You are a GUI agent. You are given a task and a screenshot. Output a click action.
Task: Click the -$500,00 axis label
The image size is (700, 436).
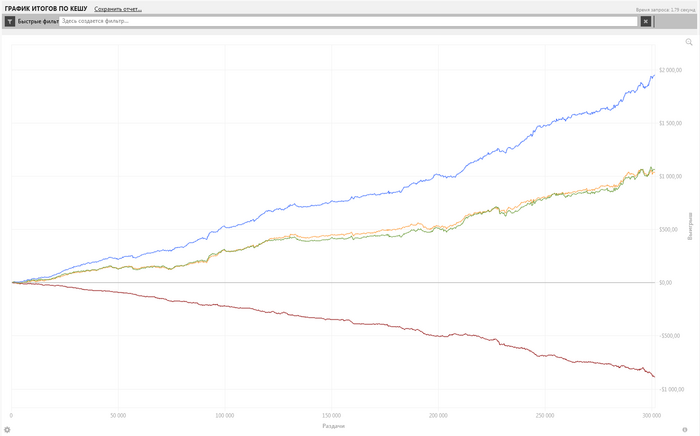click(x=669, y=336)
